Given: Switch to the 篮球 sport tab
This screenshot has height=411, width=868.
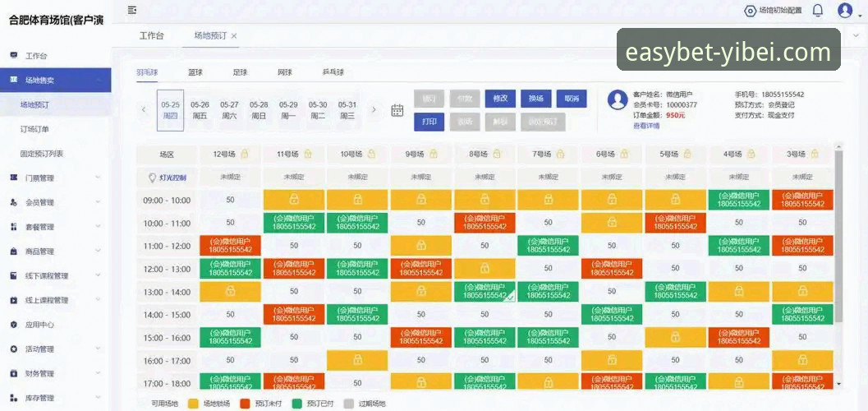Looking at the screenshot, I should (x=195, y=72).
